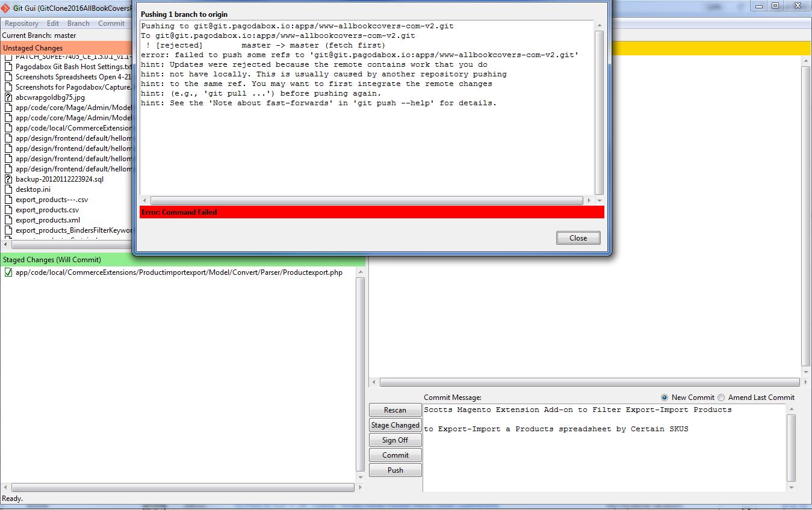Close the push error dialog
Viewport: 812px width, 510px height.
tap(578, 238)
